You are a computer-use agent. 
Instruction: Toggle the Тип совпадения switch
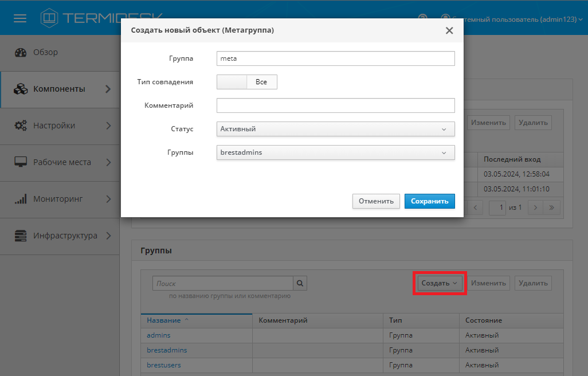[x=247, y=82]
